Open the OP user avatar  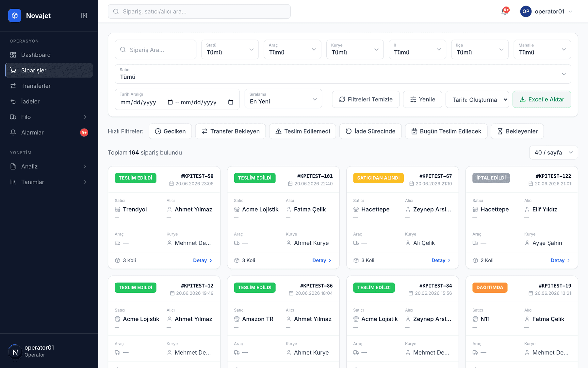click(526, 11)
